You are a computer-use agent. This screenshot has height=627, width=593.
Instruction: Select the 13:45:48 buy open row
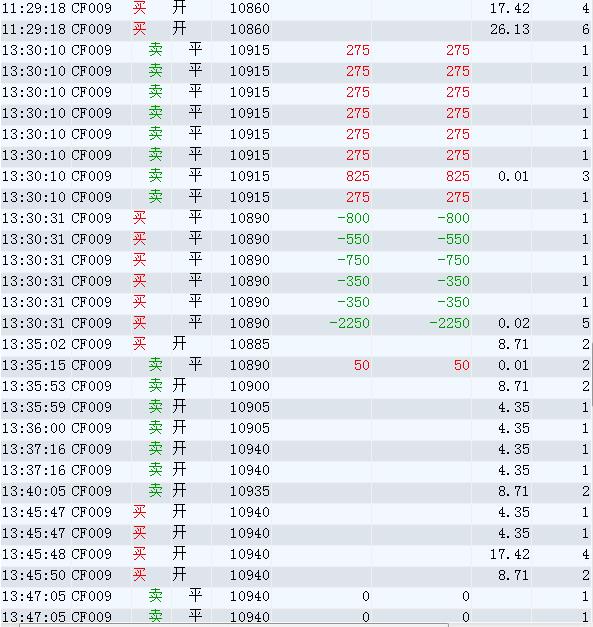[296, 554]
